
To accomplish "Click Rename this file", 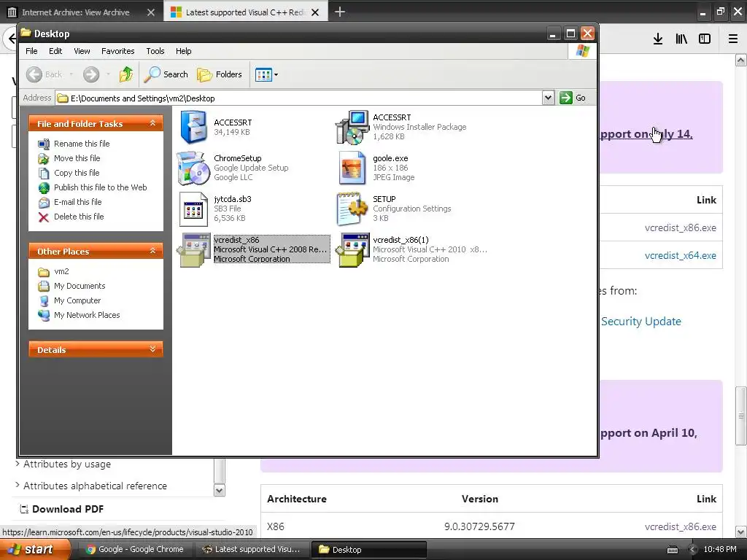I will point(82,144).
